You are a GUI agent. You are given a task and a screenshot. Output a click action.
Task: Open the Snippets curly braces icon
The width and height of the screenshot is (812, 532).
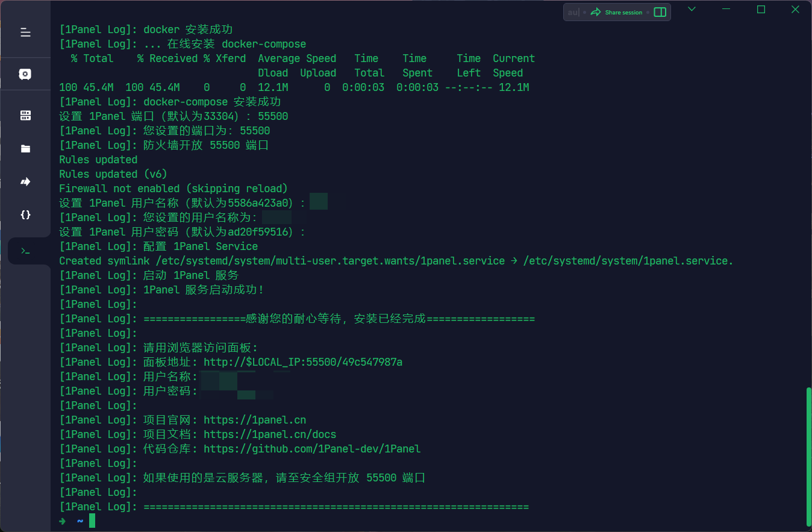coord(25,214)
